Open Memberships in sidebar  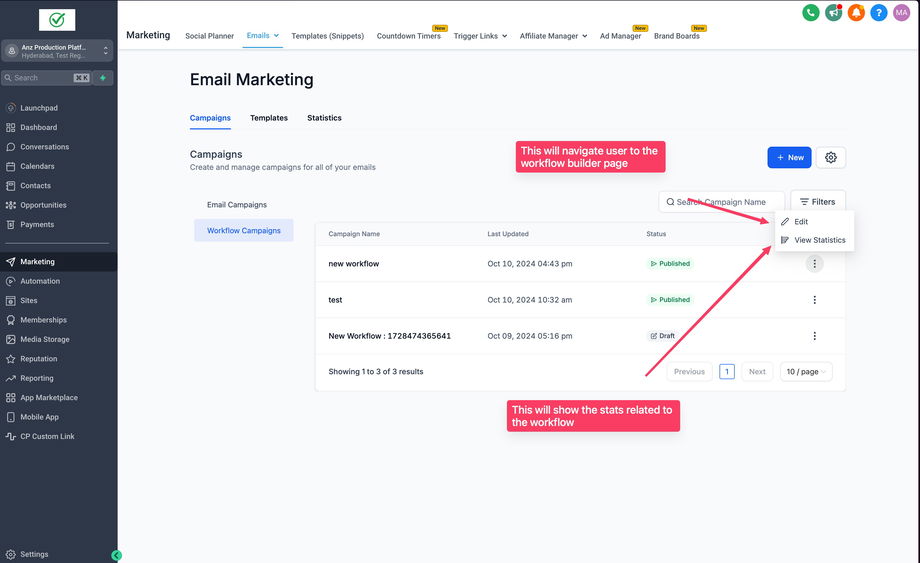click(43, 320)
